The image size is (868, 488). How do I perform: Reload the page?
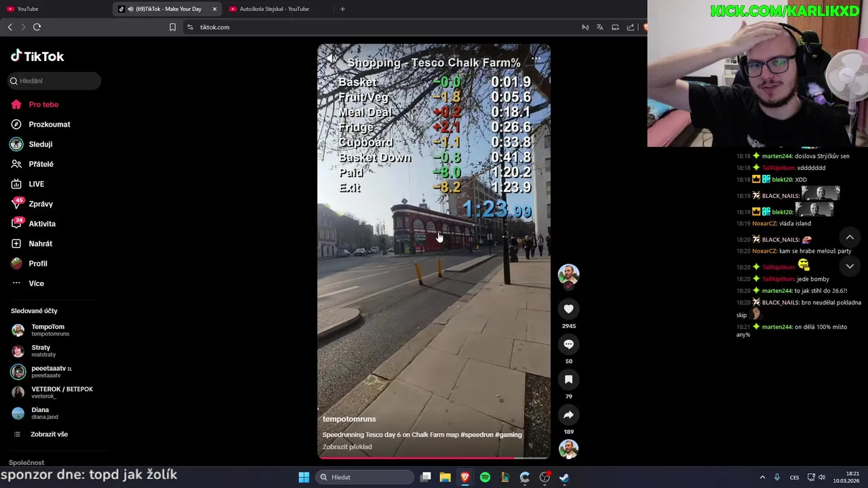(x=37, y=27)
